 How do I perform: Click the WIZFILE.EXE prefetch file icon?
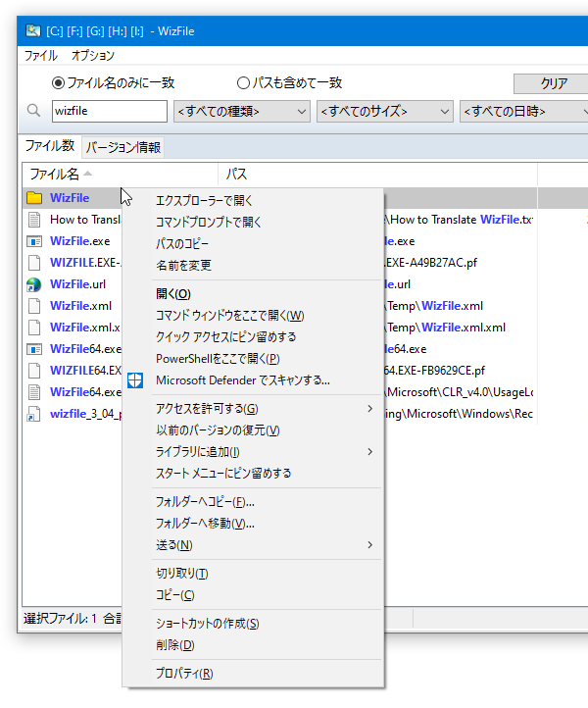click(34, 263)
